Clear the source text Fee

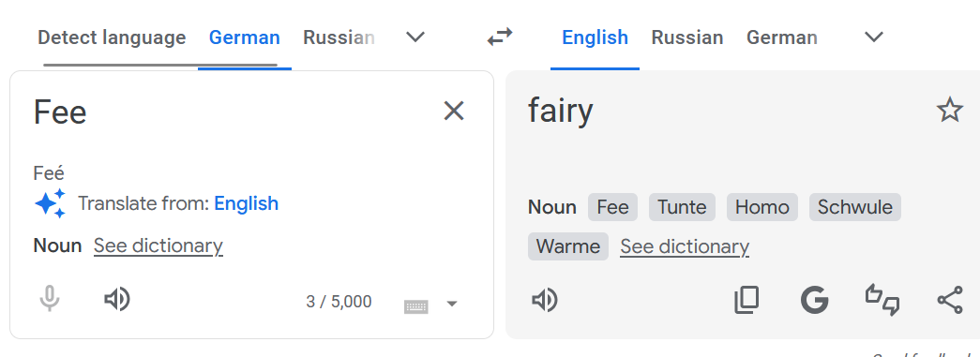(x=454, y=112)
